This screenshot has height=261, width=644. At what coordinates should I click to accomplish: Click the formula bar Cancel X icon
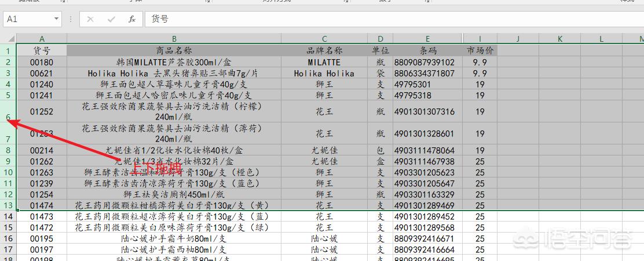90,19
